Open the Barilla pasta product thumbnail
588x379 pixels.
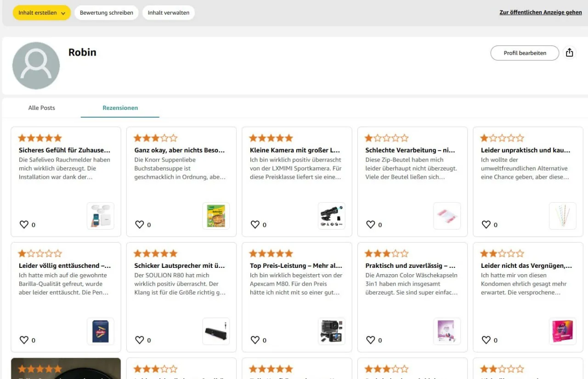[100, 331]
